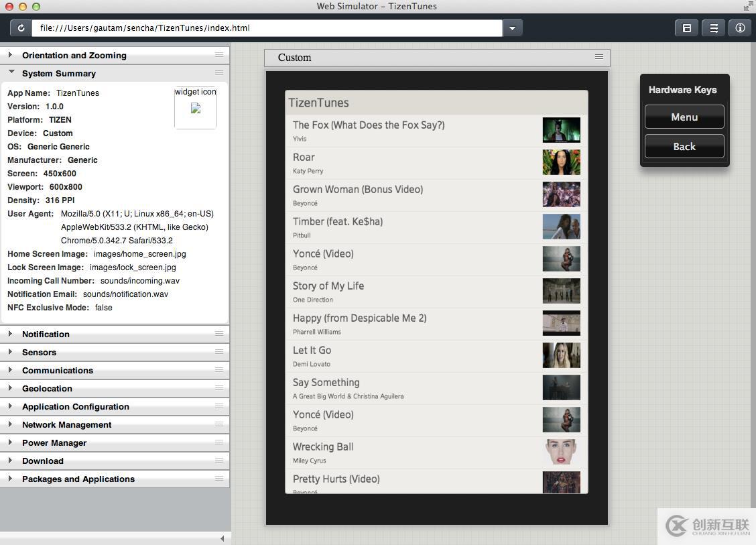Click Lock Screen Image path text
Viewport: 756px width, 545px height.
[x=133, y=267]
